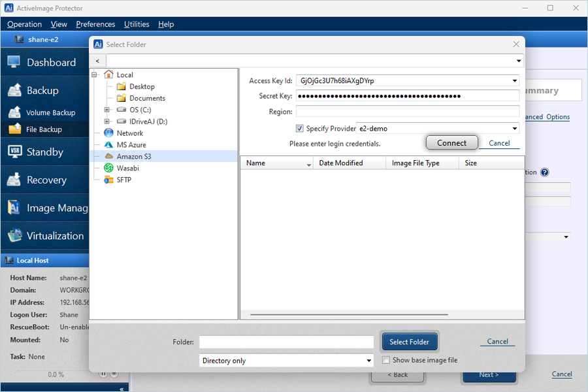Open the Access Key Id dropdown
588x392 pixels.
point(515,80)
